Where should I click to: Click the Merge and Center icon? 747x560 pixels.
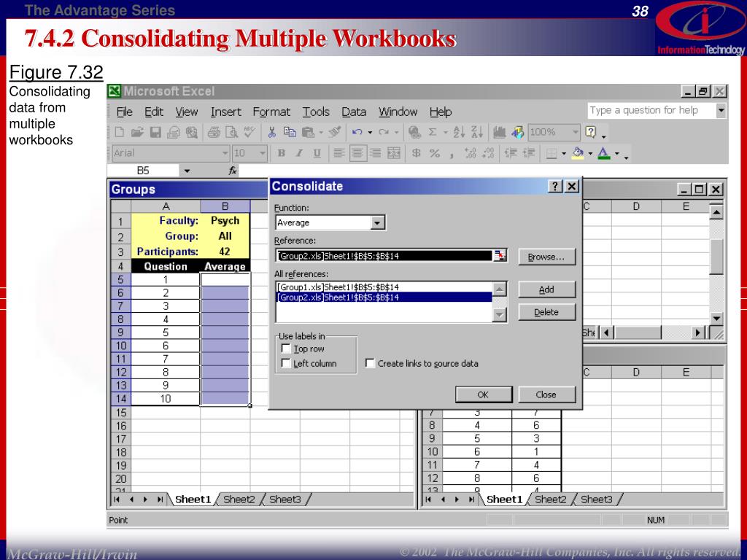click(394, 153)
